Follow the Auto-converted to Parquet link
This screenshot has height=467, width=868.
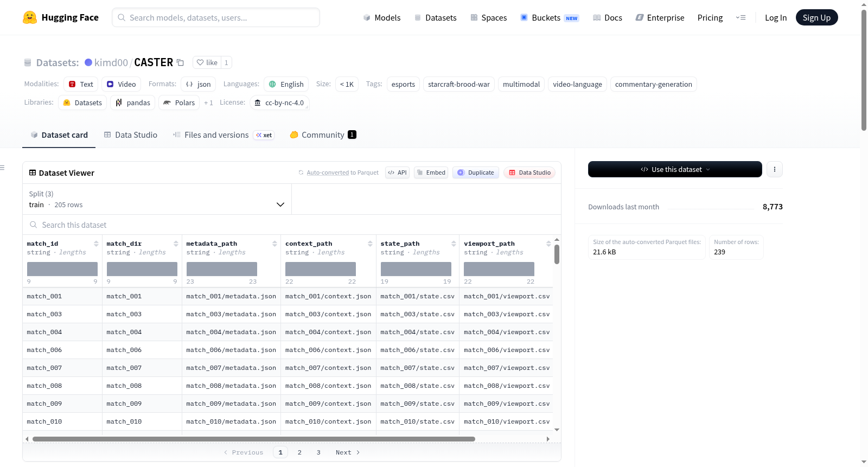coord(328,172)
